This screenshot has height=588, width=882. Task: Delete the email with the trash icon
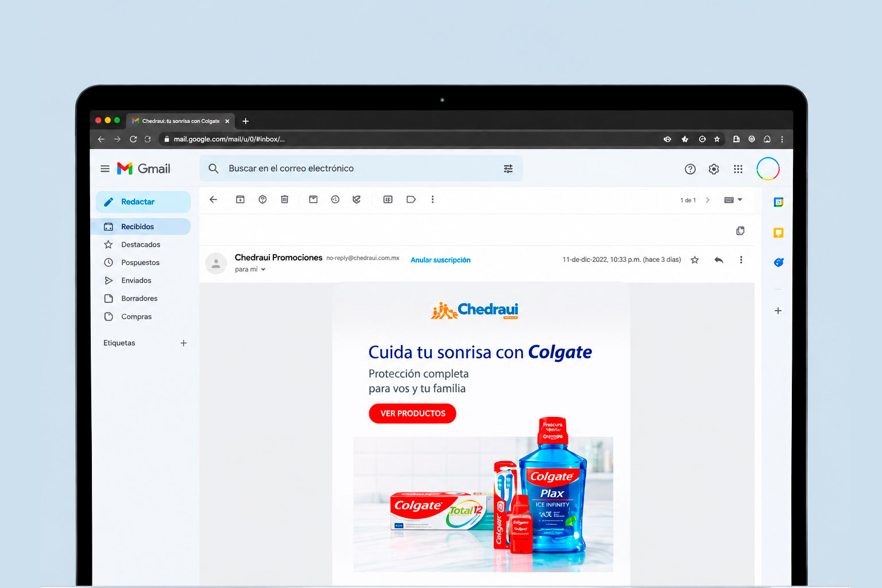(284, 200)
